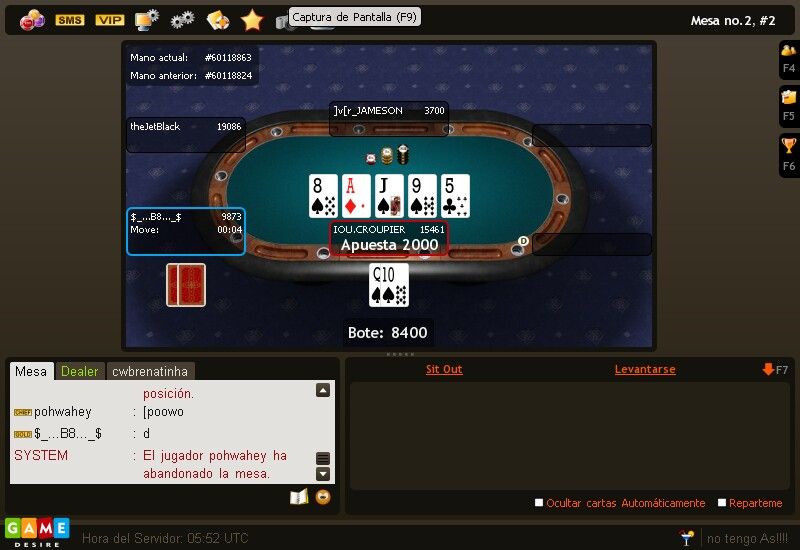Open the VIP badge icon

point(110,20)
